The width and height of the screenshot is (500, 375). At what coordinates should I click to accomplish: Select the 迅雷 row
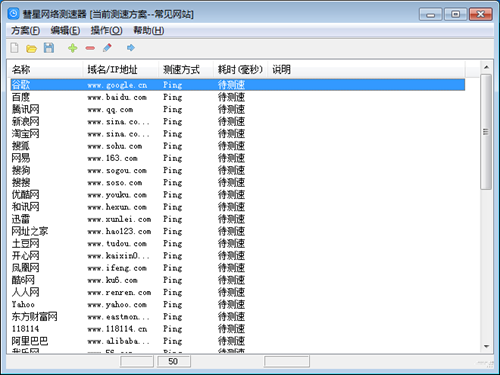pos(238,219)
